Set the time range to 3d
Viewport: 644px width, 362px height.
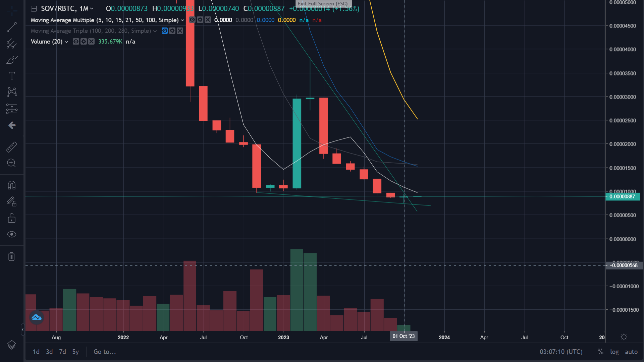click(x=49, y=352)
